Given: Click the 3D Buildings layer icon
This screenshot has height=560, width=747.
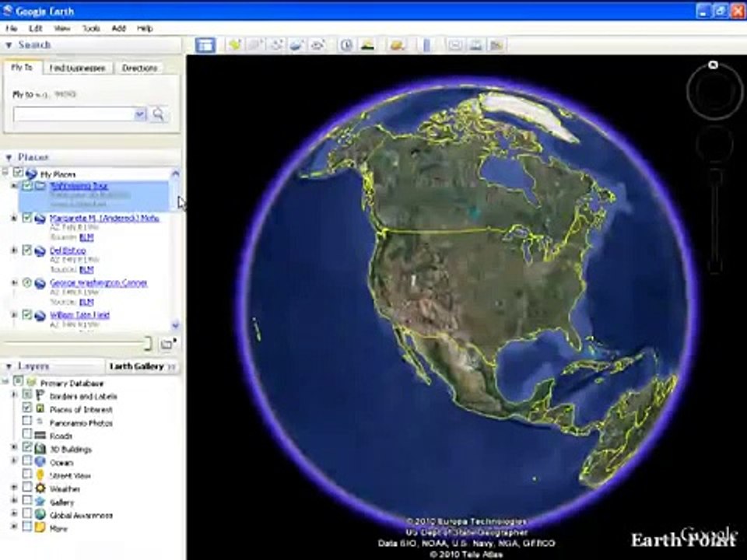Looking at the screenshot, I should pyautogui.click(x=40, y=449).
